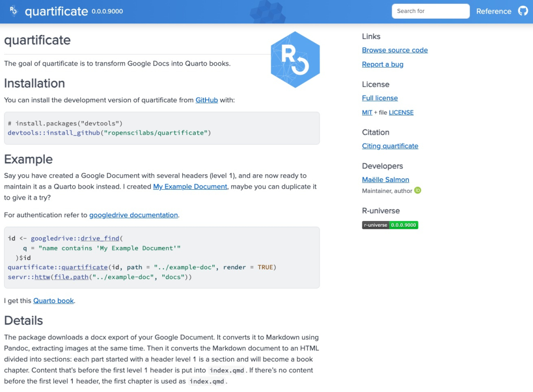Click the R-universe sidebar heading
The image size is (533, 392).
[380, 211]
